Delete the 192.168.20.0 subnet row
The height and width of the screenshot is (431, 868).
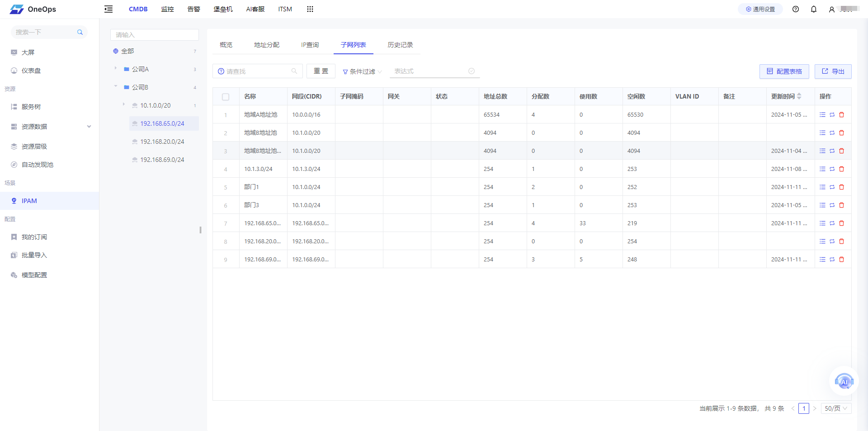pos(841,242)
